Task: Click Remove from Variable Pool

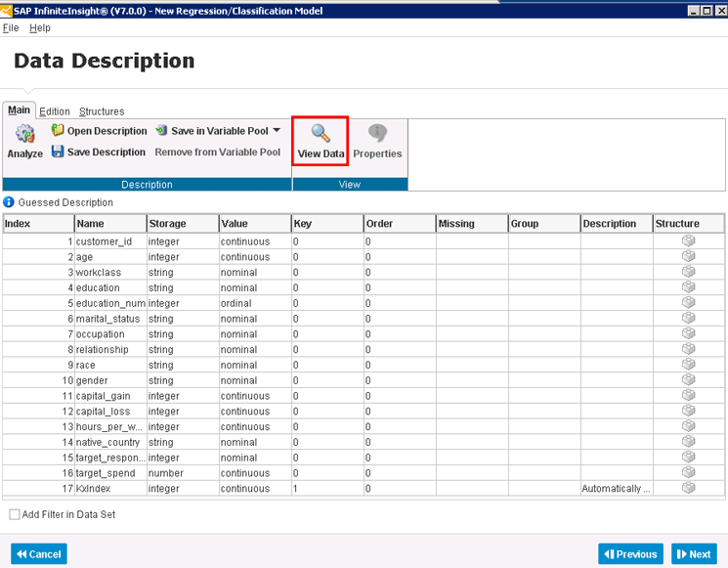Action: pyautogui.click(x=217, y=152)
